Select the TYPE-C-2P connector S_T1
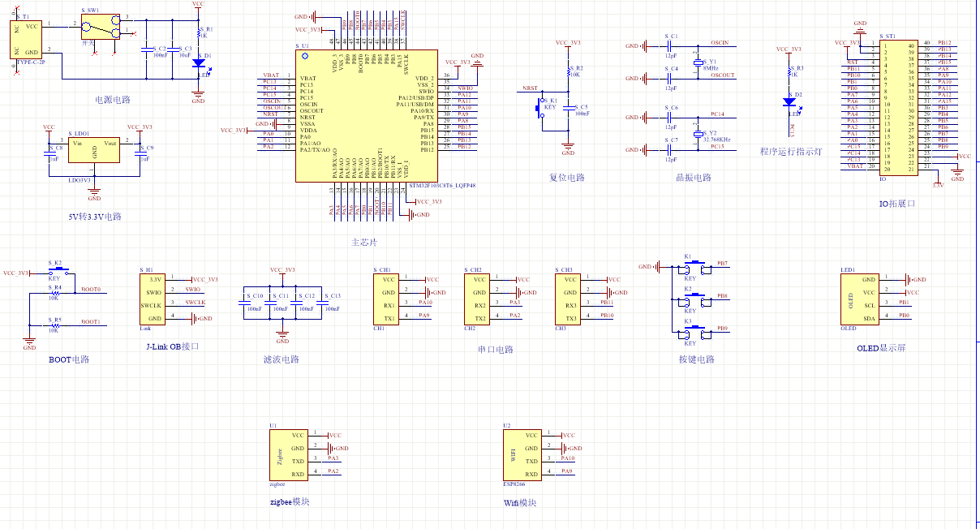Image resolution: width=980 pixels, height=529 pixels. click(x=28, y=39)
